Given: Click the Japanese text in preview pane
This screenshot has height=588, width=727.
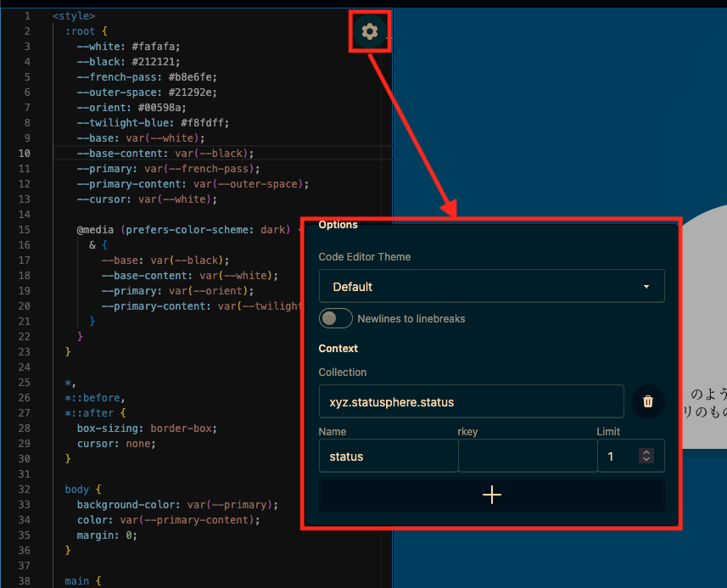Looking at the screenshot, I should click(x=707, y=401).
